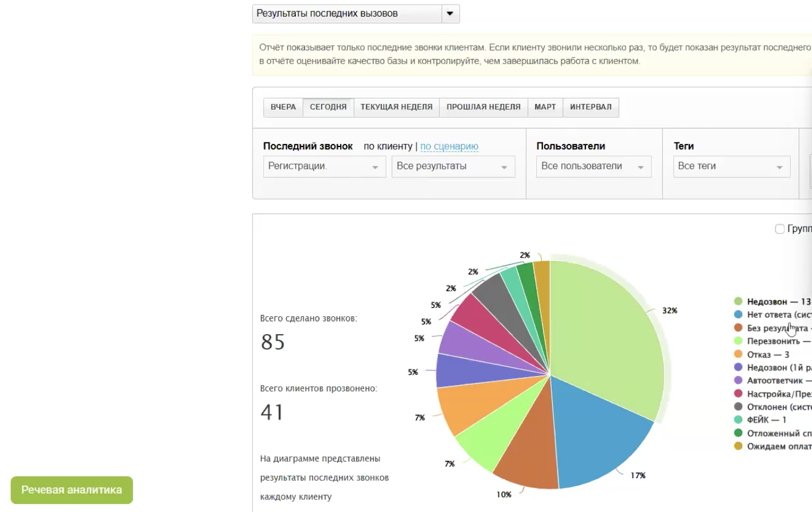Click the green Недозвон legend color dot
Image resolution: width=812 pixels, height=512 pixels.
[738, 301]
